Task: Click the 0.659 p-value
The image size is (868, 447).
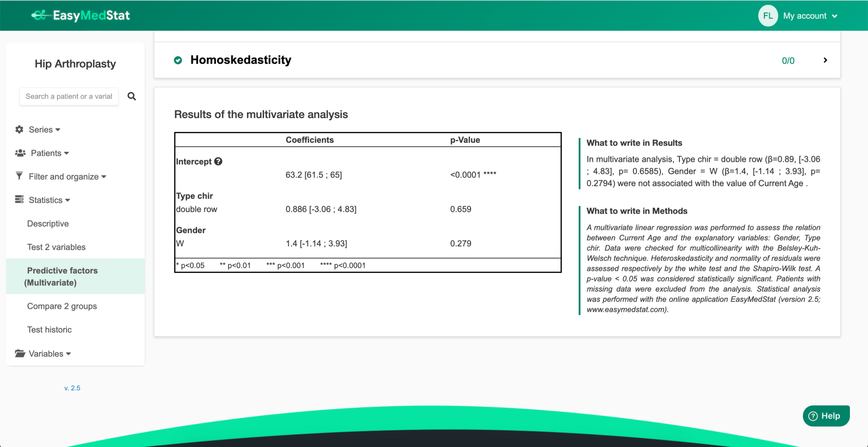Action: 461,209
